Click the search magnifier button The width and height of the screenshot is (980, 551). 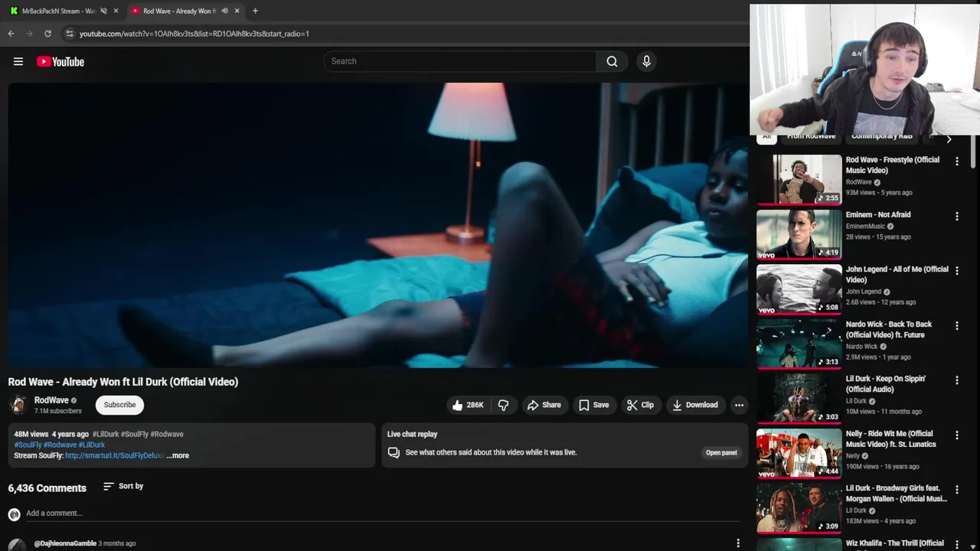612,61
